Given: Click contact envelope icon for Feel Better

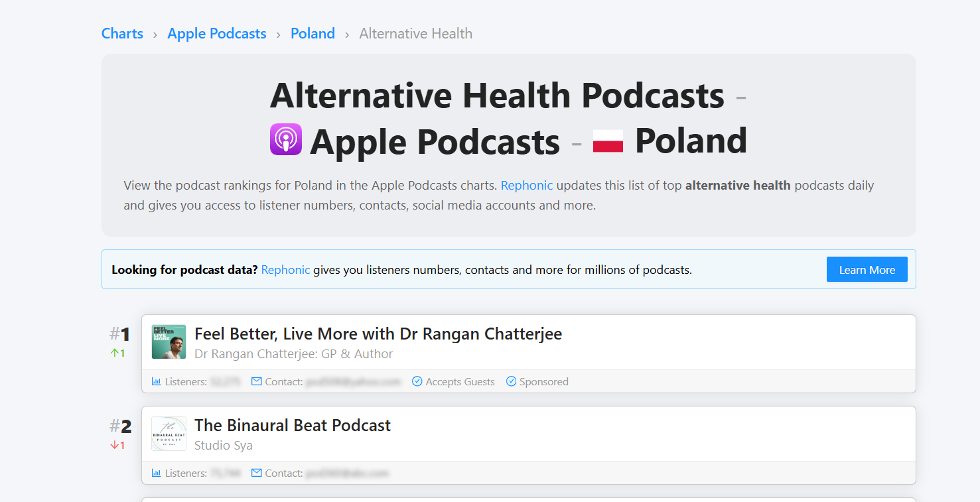Looking at the screenshot, I should pyautogui.click(x=257, y=381).
